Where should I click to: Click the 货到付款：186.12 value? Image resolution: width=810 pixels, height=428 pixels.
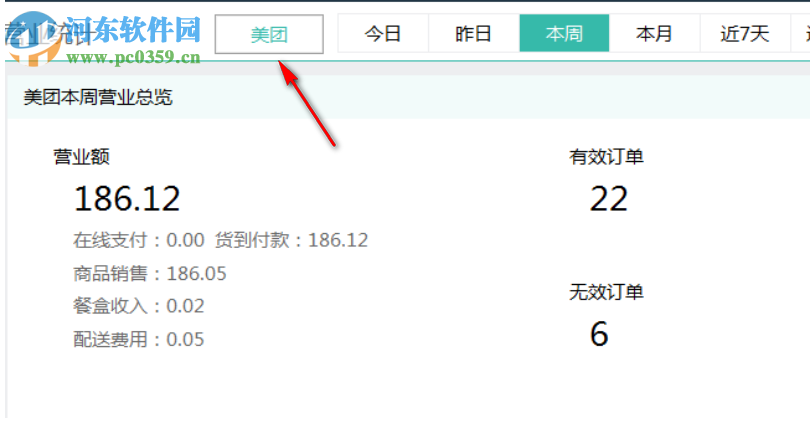[x=291, y=240]
